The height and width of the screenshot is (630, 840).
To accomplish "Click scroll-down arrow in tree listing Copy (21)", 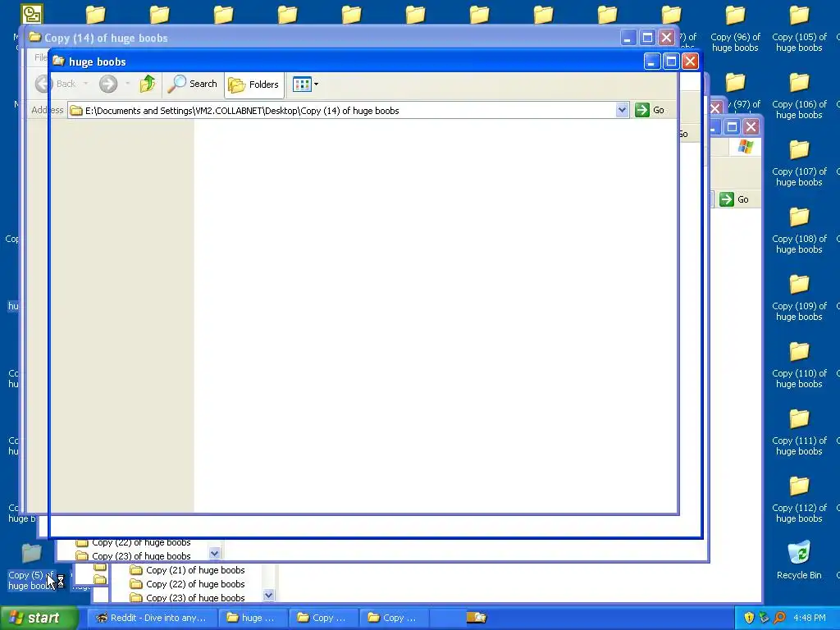I will click(x=269, y=596).
